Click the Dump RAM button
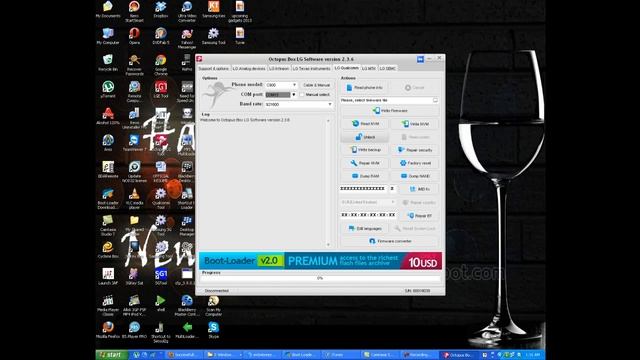640x360 pixels. (x=365, y=176)
